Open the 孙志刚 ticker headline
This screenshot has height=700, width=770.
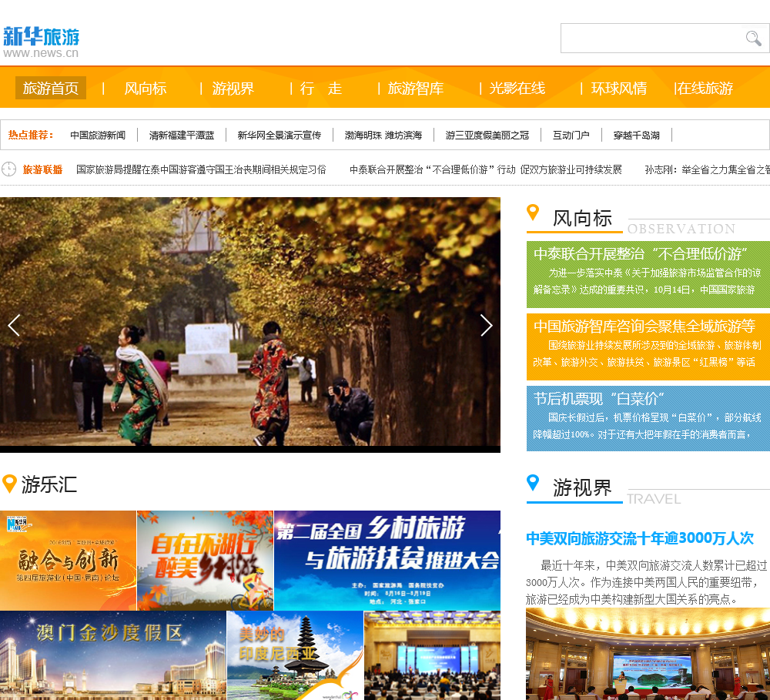tap(707, 169)
